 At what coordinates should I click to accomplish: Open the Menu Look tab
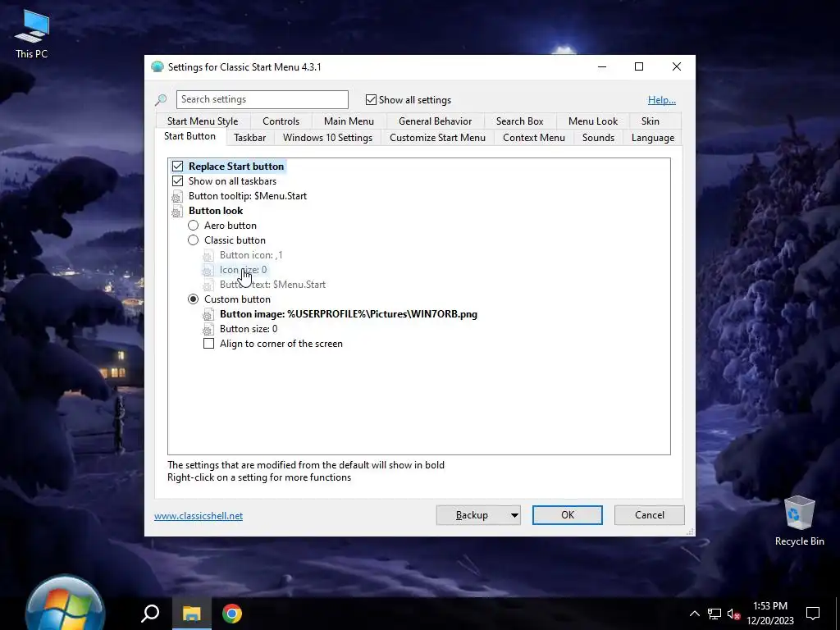[593, 121]
